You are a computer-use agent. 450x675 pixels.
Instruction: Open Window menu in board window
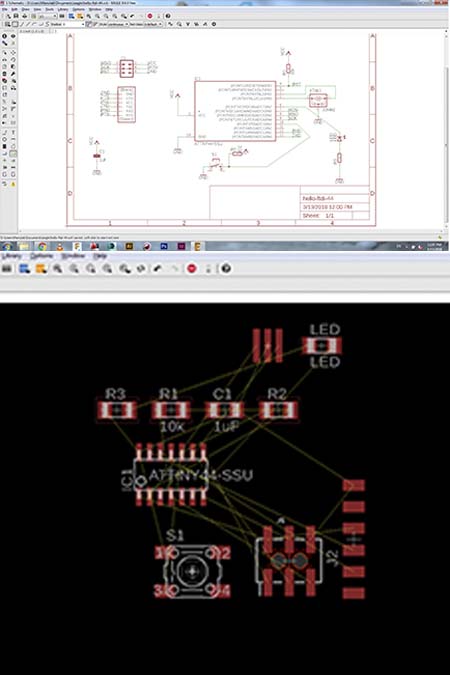point(73,256)
